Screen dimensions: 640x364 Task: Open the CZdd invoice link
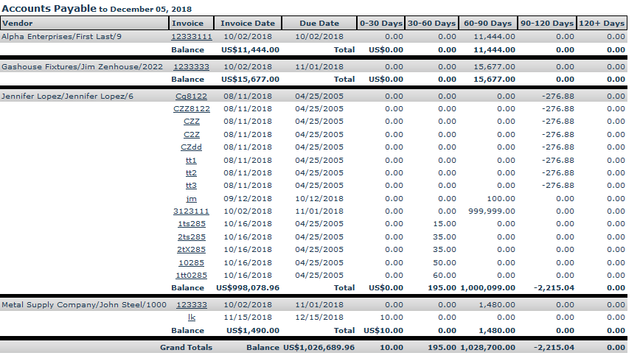(x=191, y=147)
